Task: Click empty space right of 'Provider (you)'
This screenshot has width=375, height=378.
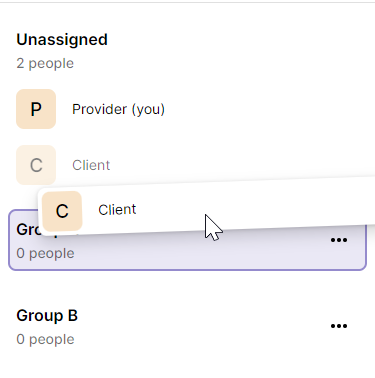Action: (267, 109)
